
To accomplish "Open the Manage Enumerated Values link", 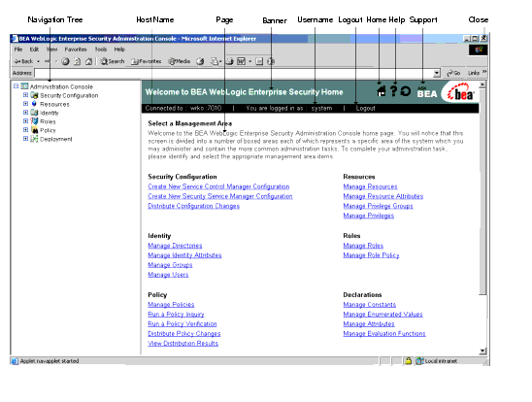I will coord(382,315).
